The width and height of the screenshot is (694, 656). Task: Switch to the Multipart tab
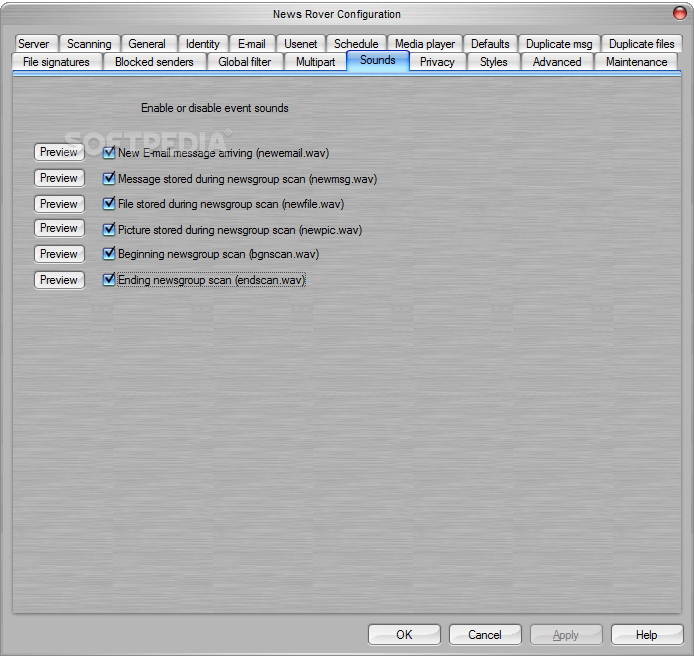point(316,62)
